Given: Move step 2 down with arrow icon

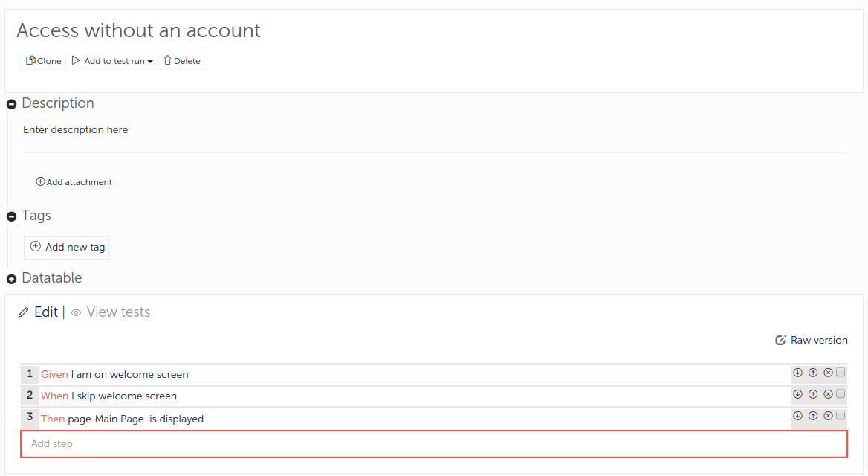Looking at the screenshot, I should [x=797, y=394].
